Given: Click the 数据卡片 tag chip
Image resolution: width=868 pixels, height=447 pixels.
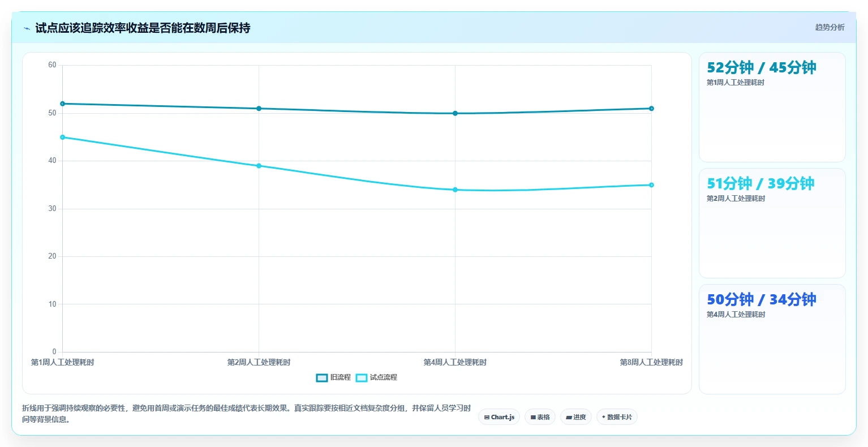Looking at the screenshot, I should point(617,417).
